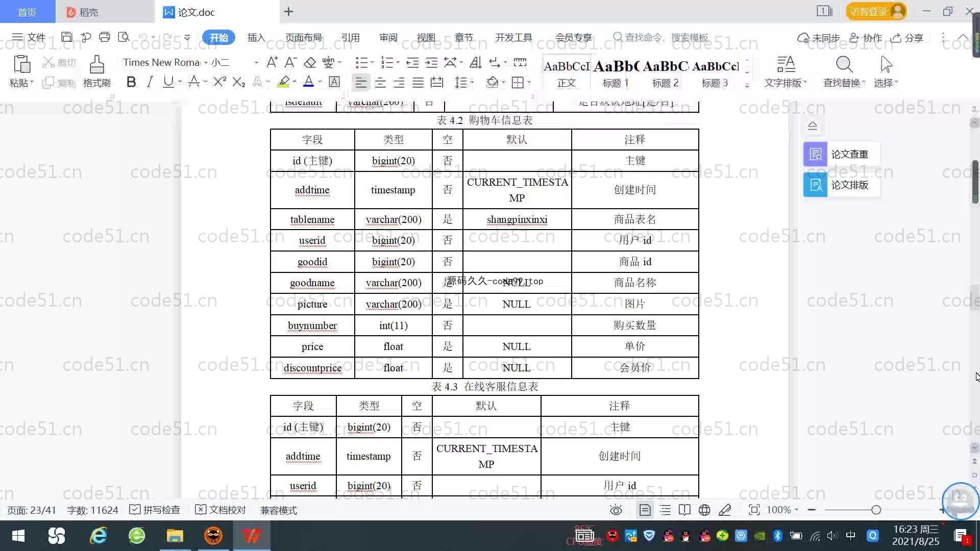Switch to 插入 ribbon tab
980x551 pixels.
click(x=256, y=37)
